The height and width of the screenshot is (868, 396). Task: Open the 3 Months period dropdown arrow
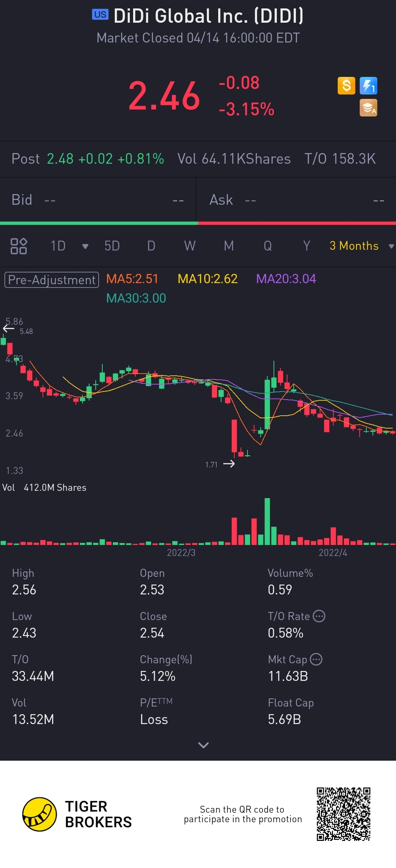tap(391, 246)
